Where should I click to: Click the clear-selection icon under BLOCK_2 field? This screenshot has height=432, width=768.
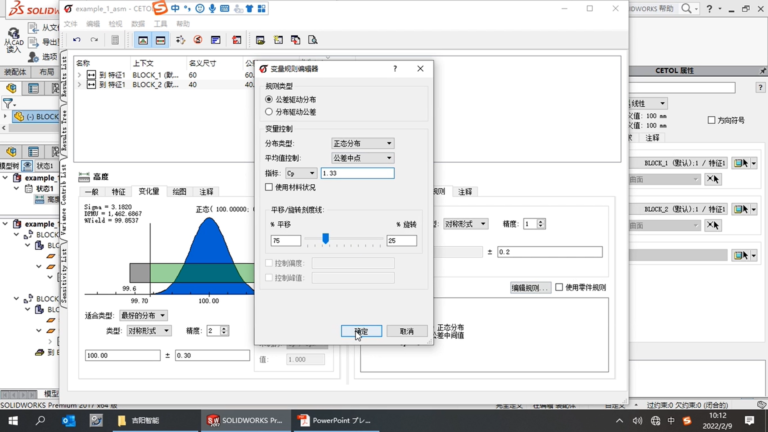pos(713,225)
